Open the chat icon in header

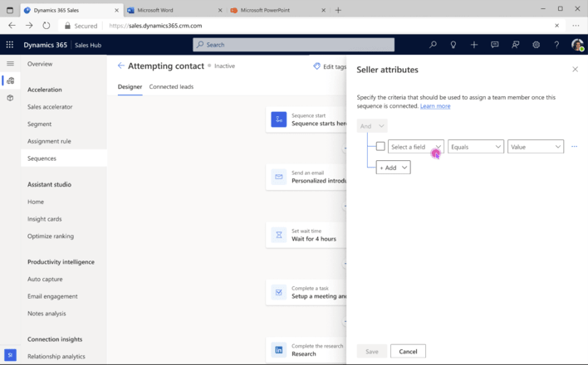click(x=495, y=45)
